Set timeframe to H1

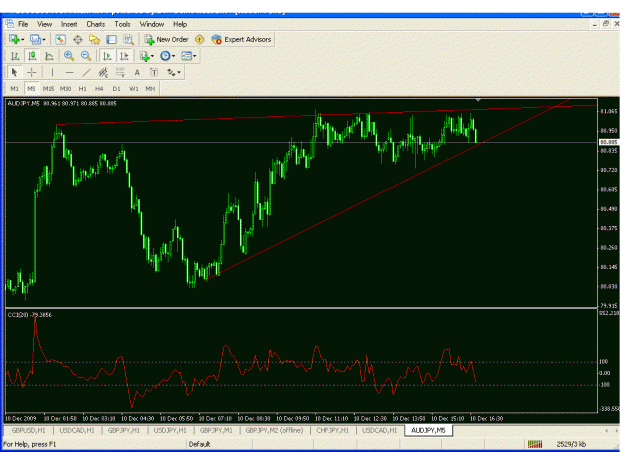pos(83,88)
